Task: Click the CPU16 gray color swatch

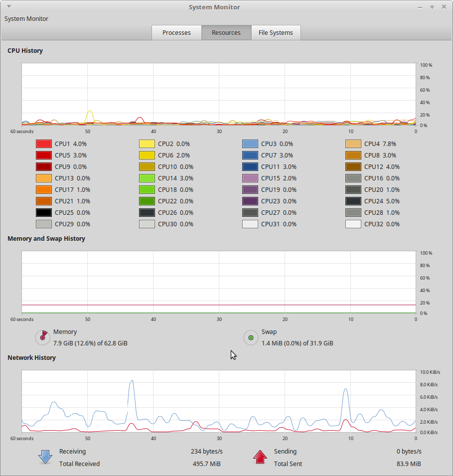Action: pyautogui.click(x=353, y=178)
